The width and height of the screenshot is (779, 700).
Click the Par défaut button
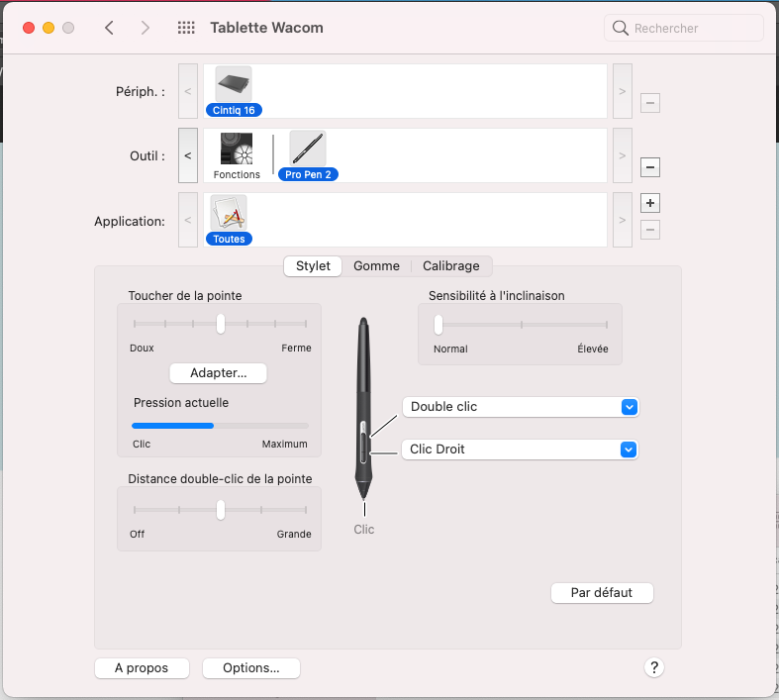(602, 593)
